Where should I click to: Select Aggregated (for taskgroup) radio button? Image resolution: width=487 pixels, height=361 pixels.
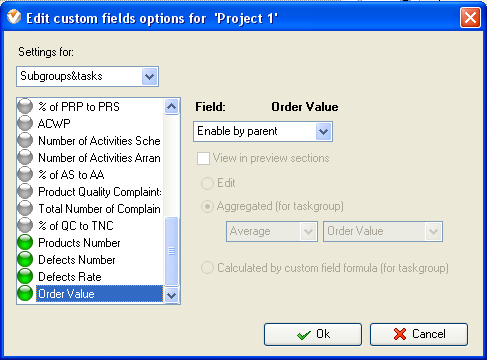(207, 207)
